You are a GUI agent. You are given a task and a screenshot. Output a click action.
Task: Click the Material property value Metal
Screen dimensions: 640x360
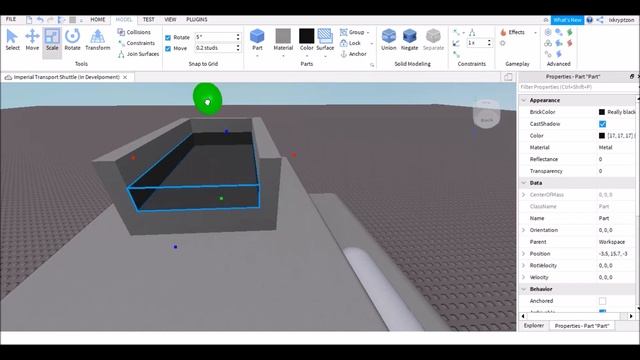(x=605, y=147)
